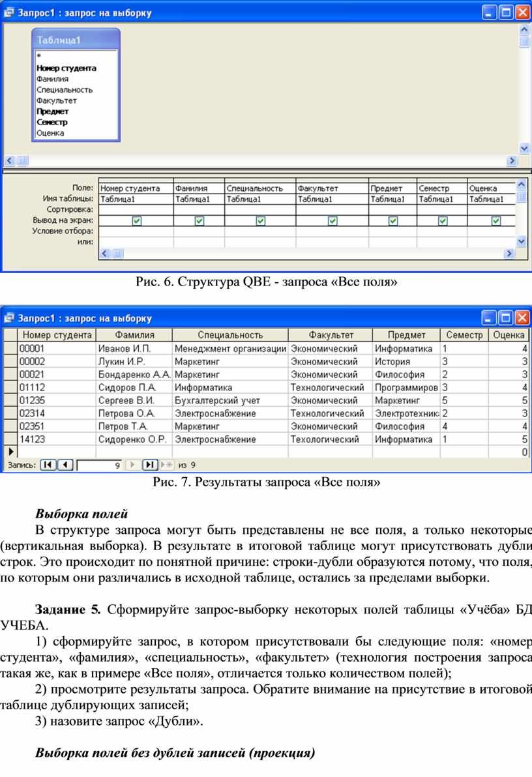The width and height of the screenshot is (532, 777).
Task: Toggle the display checkbox under Предмет
Action: [x=392, y=221]
